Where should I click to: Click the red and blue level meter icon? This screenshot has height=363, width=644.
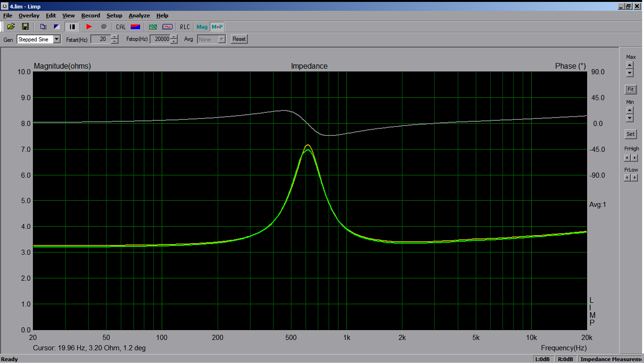click(135, 27)
